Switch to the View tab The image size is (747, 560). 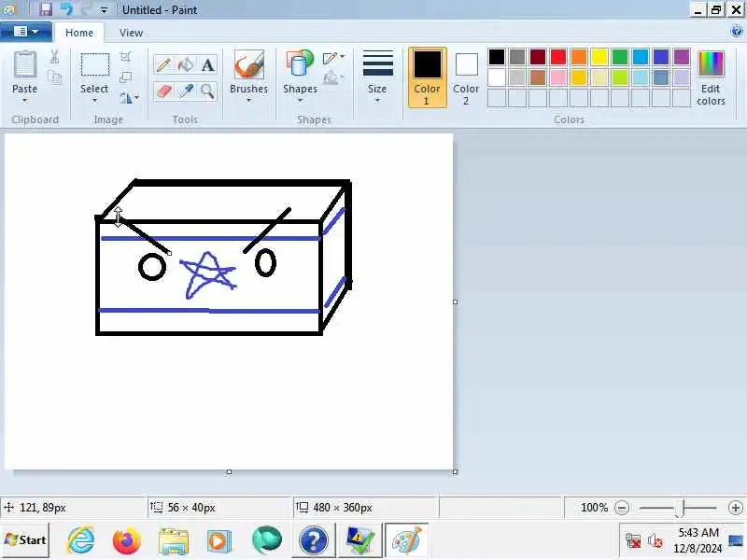131,33
